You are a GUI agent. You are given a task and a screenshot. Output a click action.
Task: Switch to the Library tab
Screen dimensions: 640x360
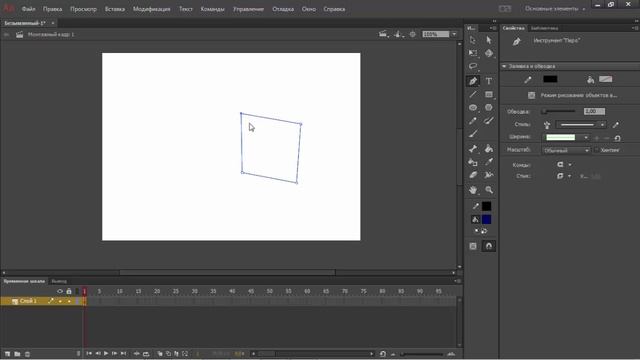tap(544, 28)
